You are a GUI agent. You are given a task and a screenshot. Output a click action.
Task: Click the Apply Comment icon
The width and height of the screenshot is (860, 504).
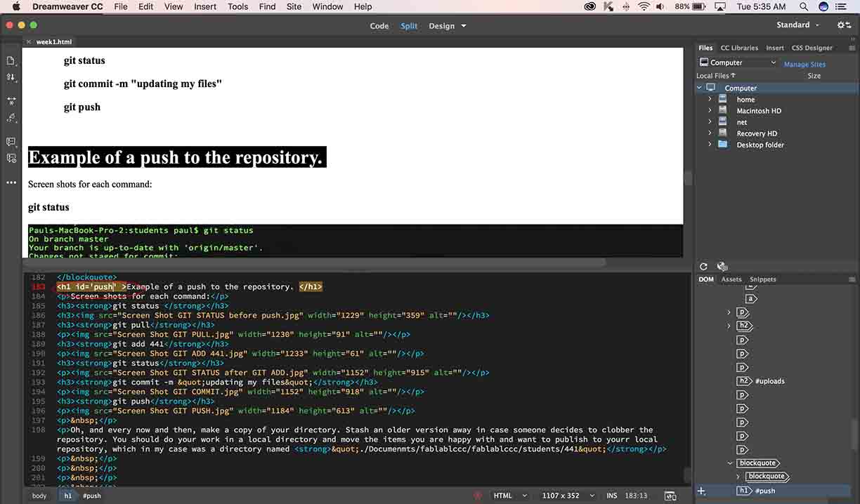pos(11,142)
